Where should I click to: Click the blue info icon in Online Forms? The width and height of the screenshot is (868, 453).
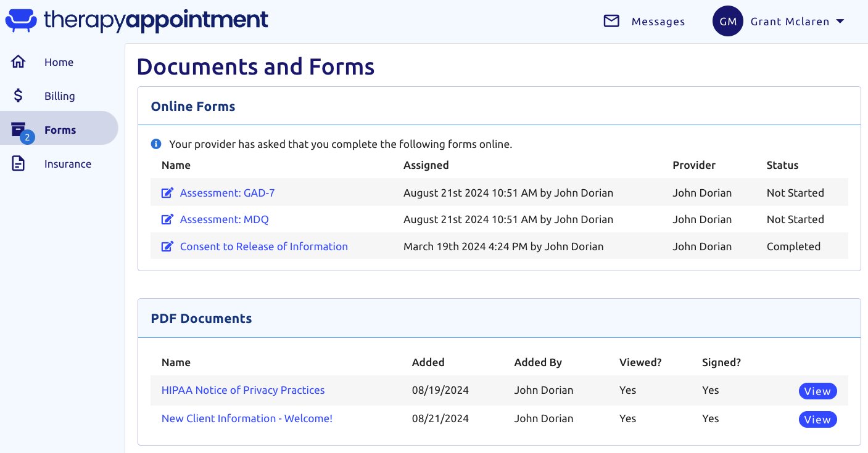pyautogui.click(x=156, y=144)
